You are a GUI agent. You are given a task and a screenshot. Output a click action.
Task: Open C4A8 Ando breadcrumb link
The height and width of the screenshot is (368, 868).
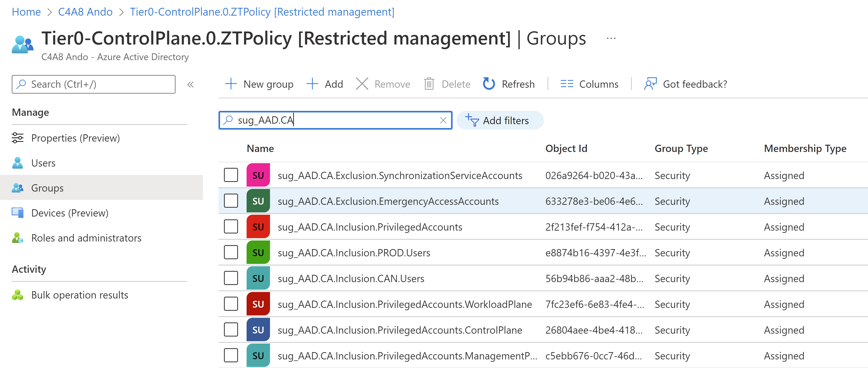point(85,12)
